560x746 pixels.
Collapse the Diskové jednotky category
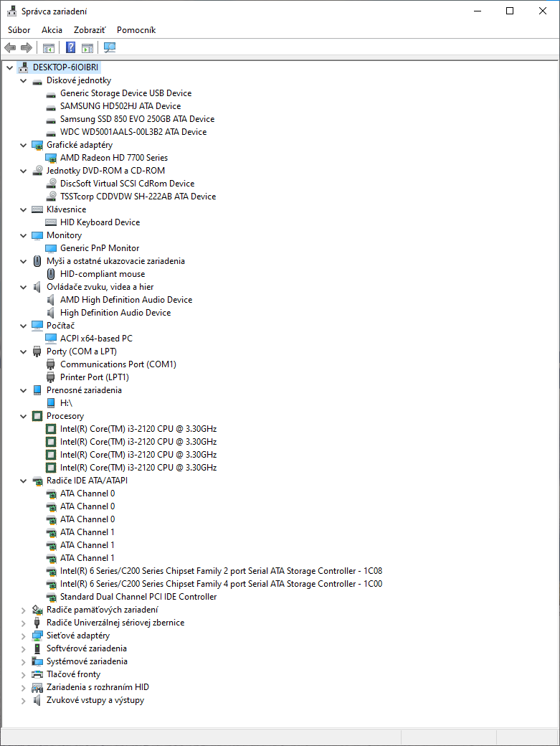(23, 80)
